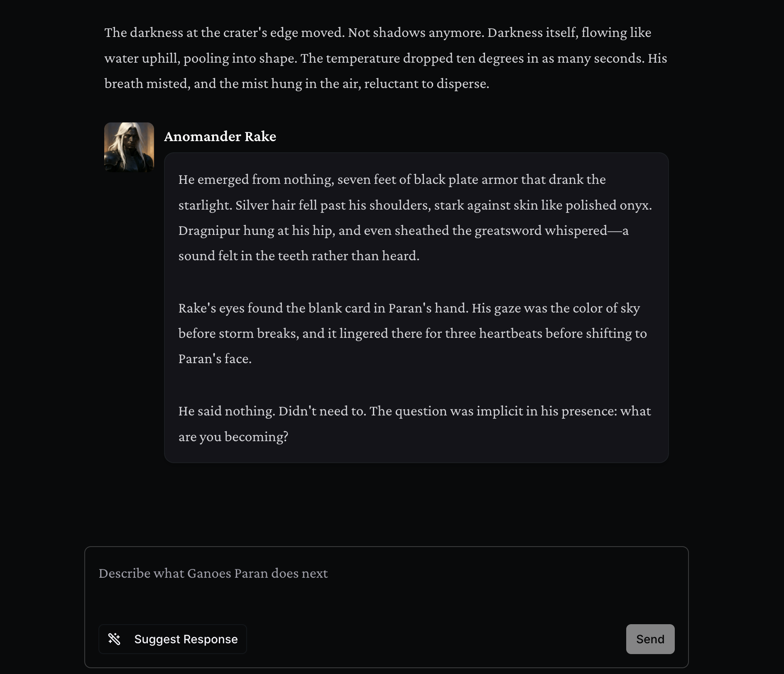784x674 pixels.
Task: Tap the placeholder text describing Paran's action
Action: tap(213, 574)
